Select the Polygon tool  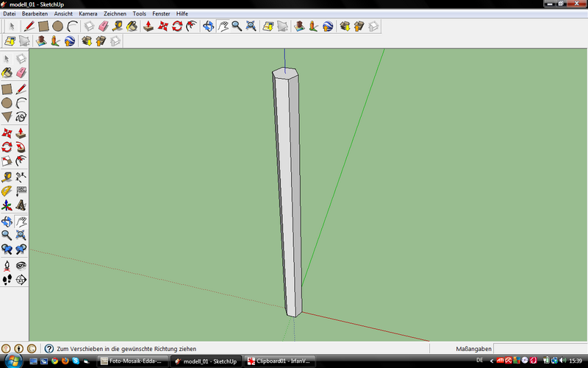[7, 117]
